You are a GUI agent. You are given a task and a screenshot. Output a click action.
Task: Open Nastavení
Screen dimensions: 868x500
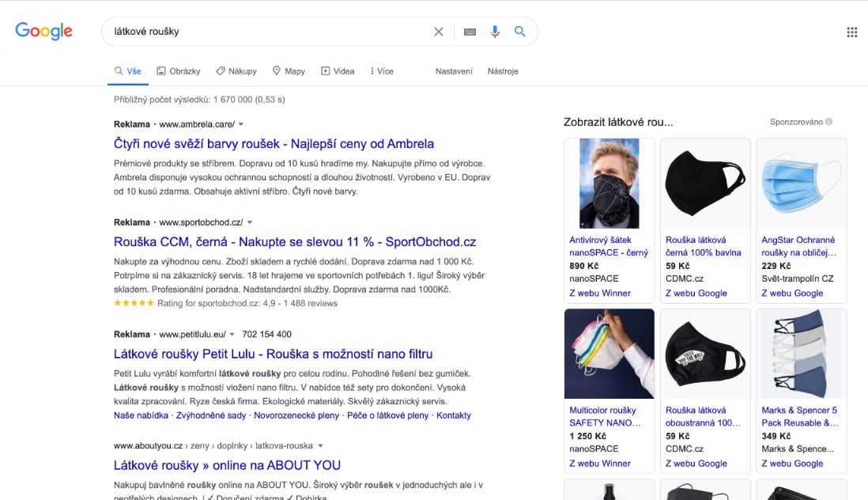(454, 71)
